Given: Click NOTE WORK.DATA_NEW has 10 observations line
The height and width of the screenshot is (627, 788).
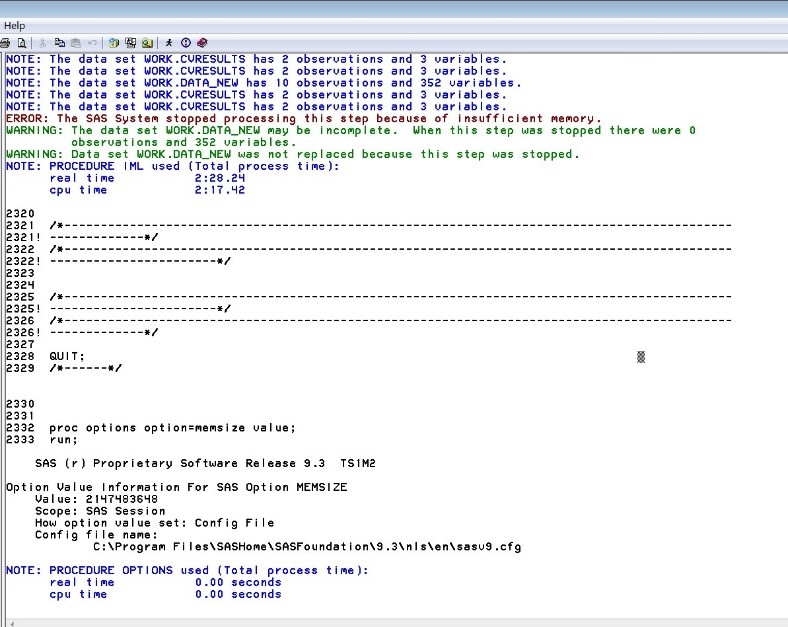Looking at the screenshot, I should pyautogui.click(x=264, y=83).
